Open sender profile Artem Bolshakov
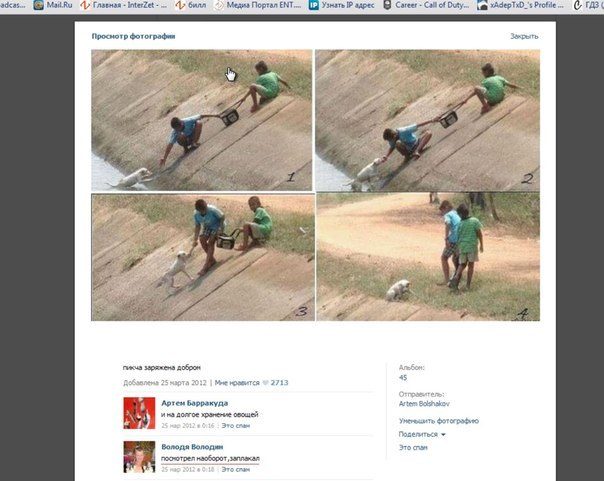The height and width of the screenshot is (481, 604). tap(424, 404)
